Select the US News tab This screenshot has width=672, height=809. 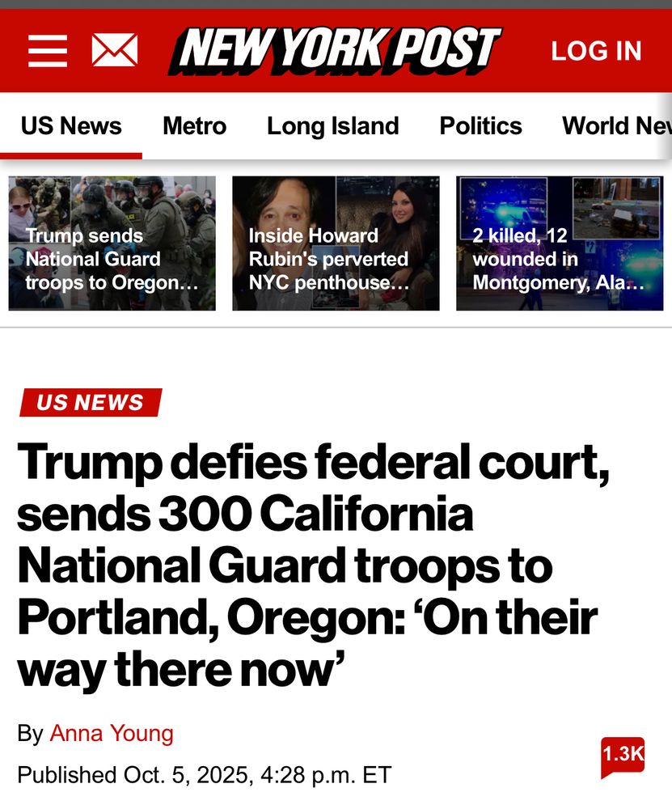tap(71, 126)
